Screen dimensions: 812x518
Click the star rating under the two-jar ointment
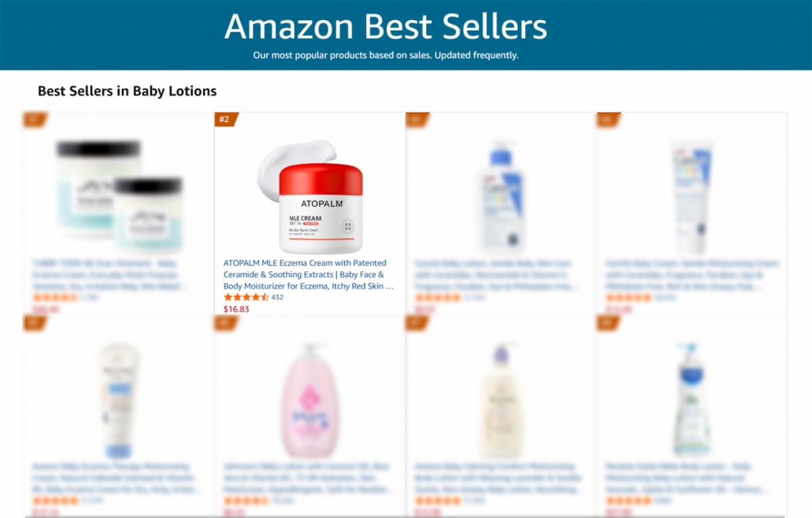[55, 297]
